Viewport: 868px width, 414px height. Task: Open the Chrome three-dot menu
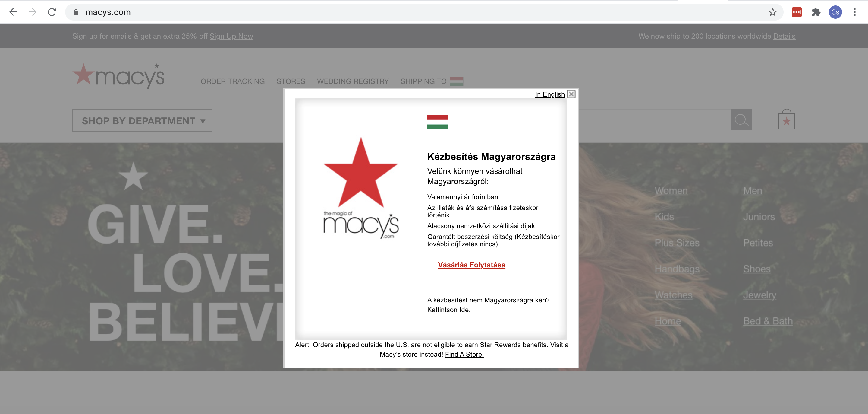854,12
